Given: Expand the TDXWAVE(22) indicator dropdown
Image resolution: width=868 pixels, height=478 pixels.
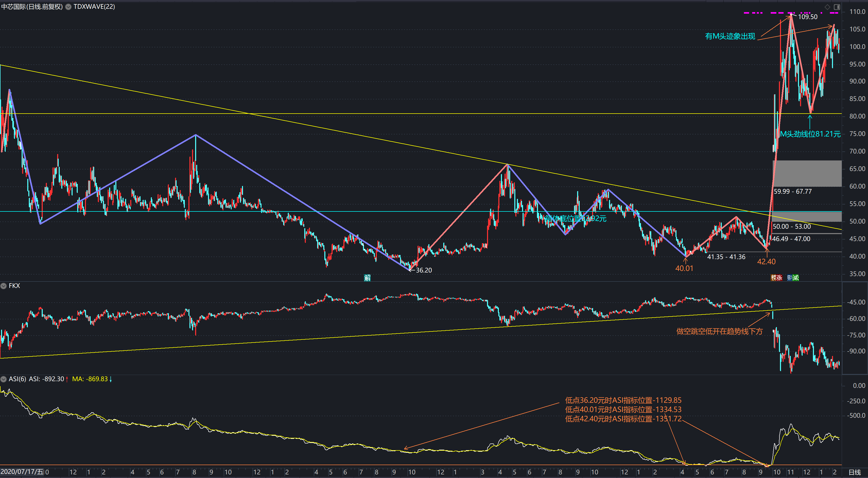Looking at the screenshot, I should tap(68, 7).
